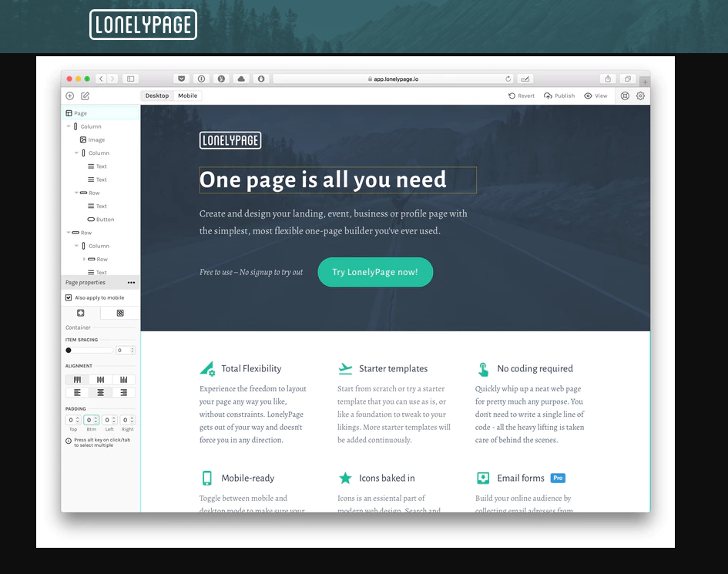Viewport: 728px width, 574px height.
Task: Click Icons baked in heading
Action: click(387, 478)
